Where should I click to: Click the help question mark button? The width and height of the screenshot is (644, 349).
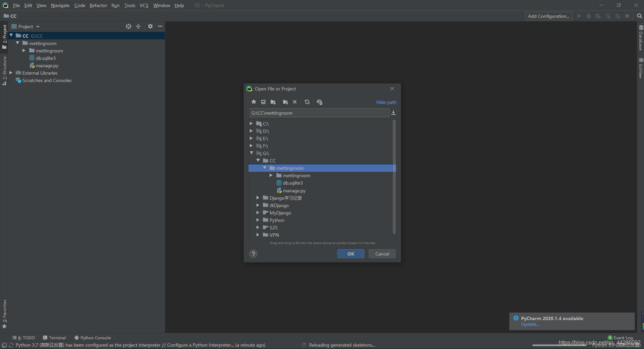tap(254, 254)
